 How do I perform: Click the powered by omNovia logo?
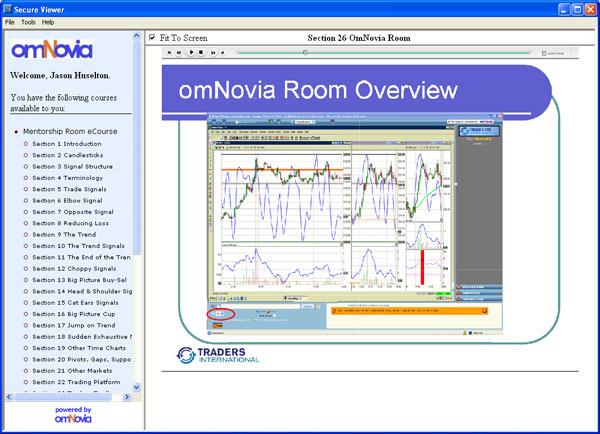[x=73, y=415]
